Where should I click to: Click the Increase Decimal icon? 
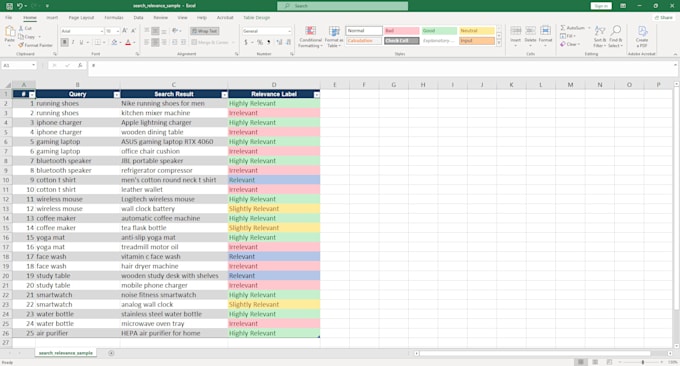tap(279, 42)
